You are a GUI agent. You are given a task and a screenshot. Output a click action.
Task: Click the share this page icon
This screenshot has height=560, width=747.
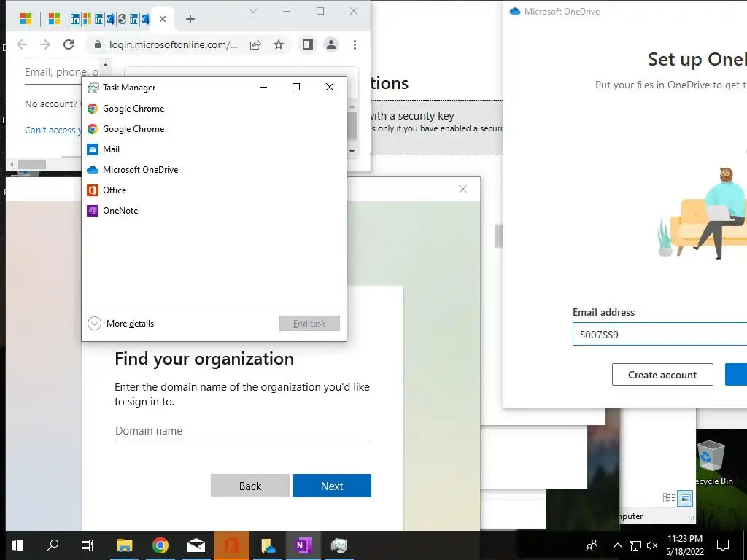tap(255, 44)
